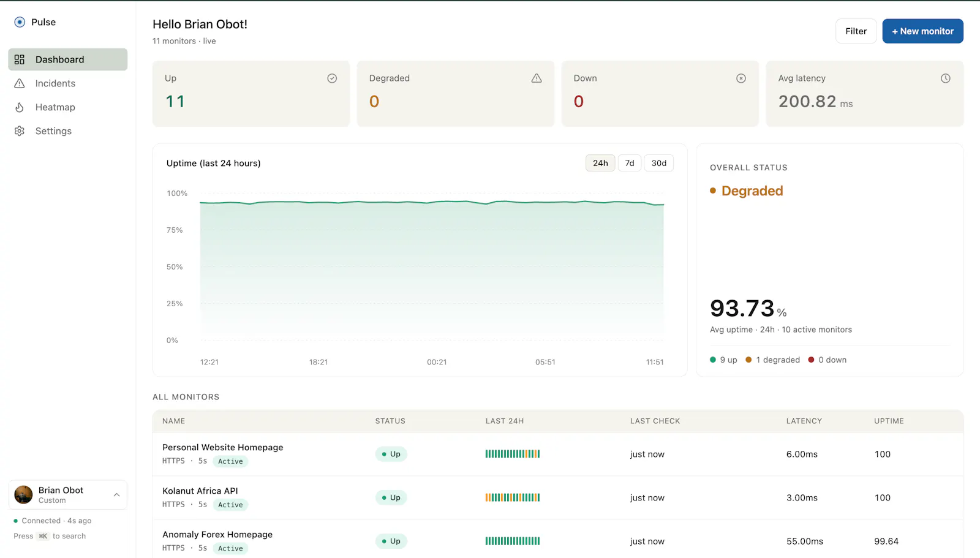Click the Settings gear icon
The height and width of the screenshot is (558, 980).
pos(20,131)
